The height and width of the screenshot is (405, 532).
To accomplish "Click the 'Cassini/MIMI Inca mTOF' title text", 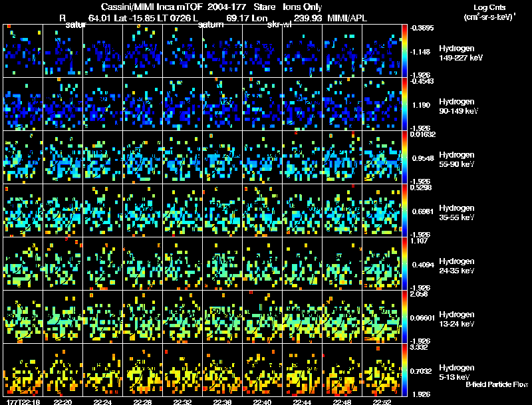I will click(152, 7).
